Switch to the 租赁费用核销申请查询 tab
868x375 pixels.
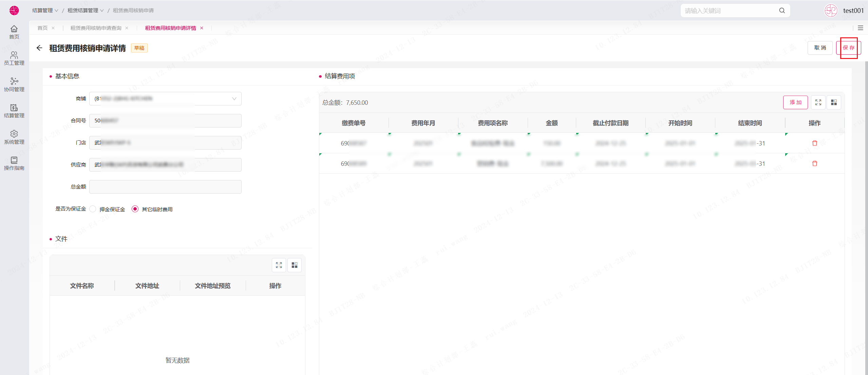coord(96,28)
